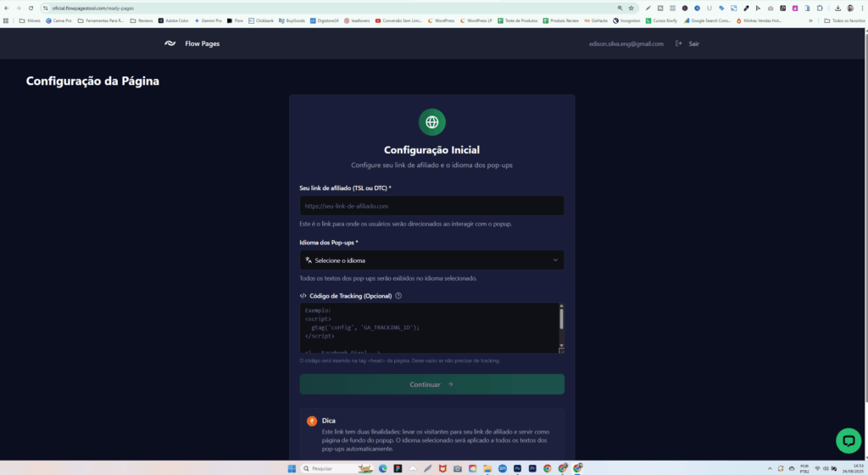Reload the page with the refresh icon
Screen dimensions: 868x475
[x=31, y=8]
